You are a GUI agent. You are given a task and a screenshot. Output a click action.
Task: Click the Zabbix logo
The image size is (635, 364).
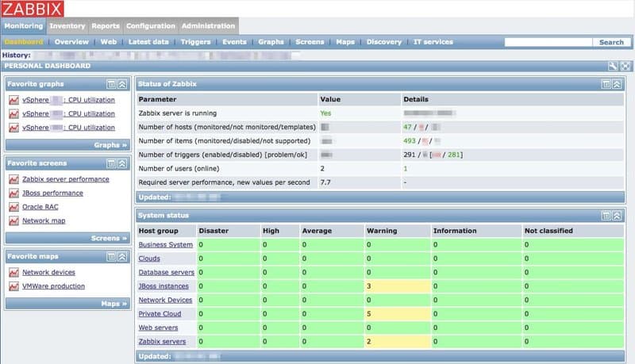coord(33,9)
